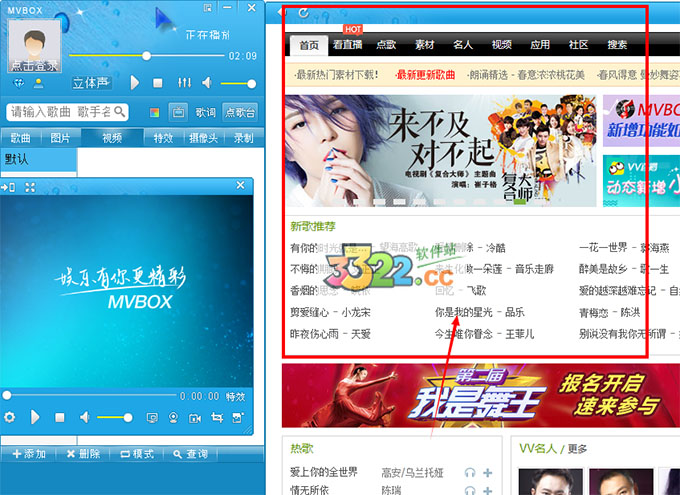Click the 删除 delete button
The height and width of the screenshot is (495, 680).
pos(83,454)
